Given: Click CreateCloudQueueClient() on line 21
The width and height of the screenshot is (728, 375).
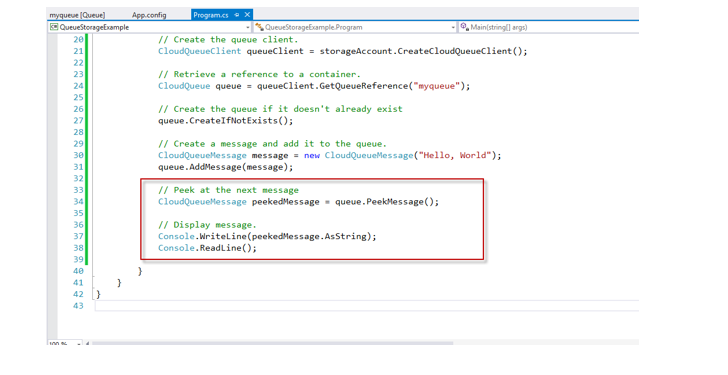Looking at the screenshot, I should (461, 51).
